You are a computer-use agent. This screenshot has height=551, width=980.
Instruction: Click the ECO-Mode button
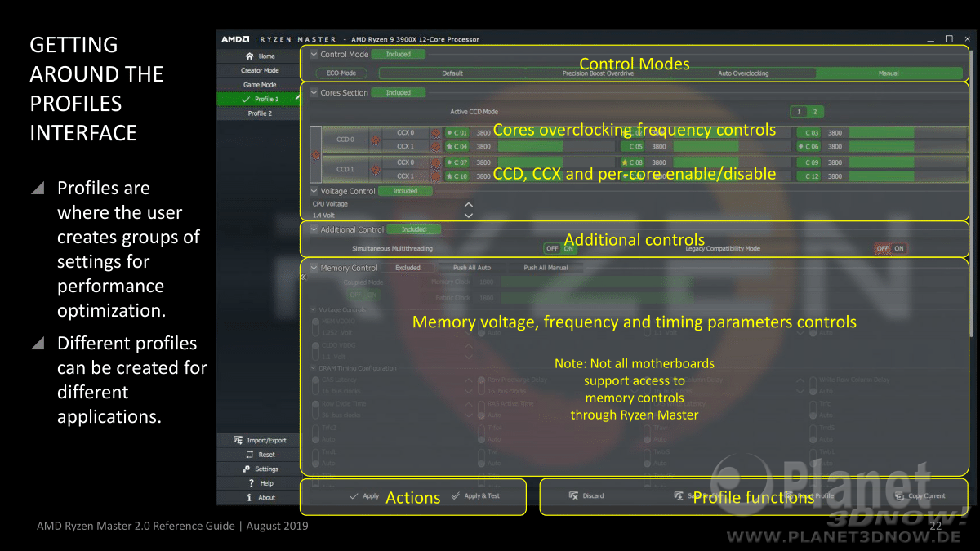pyautogui.click(x=341, y=73)
